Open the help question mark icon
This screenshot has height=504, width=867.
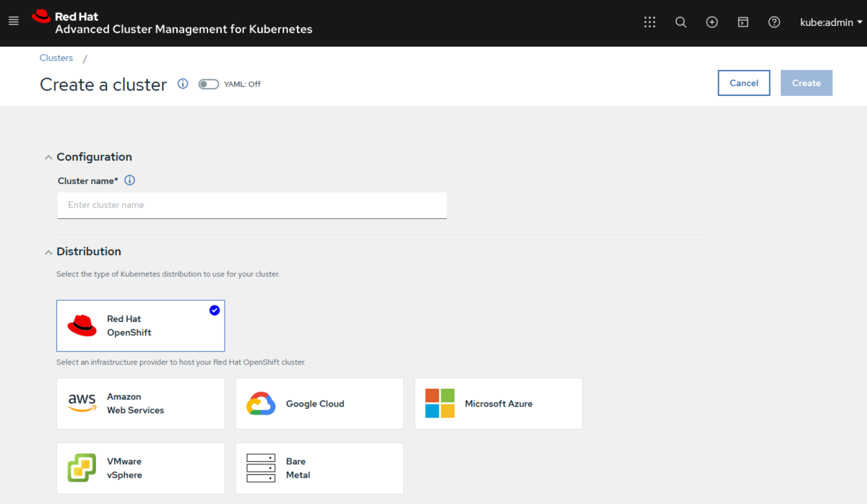pos(774,22)
